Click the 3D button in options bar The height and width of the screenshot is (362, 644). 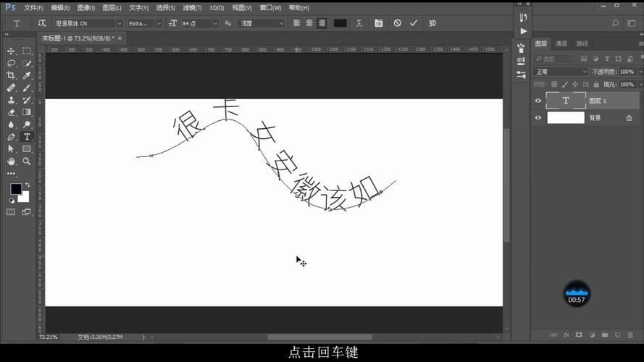pyautogui.click(x=432, y=23)
